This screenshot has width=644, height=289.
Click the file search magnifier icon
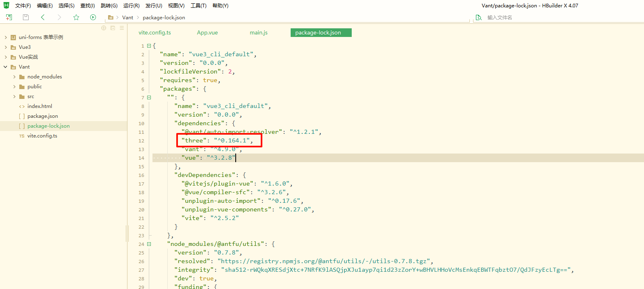click(478, 18)
